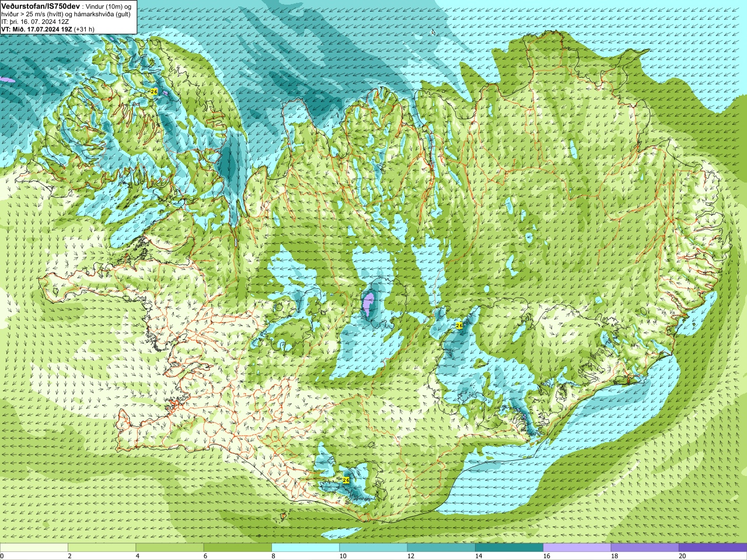Click the yellow 26 gust marker in Westfjords
Screen dimensions: 747x560
154,92
